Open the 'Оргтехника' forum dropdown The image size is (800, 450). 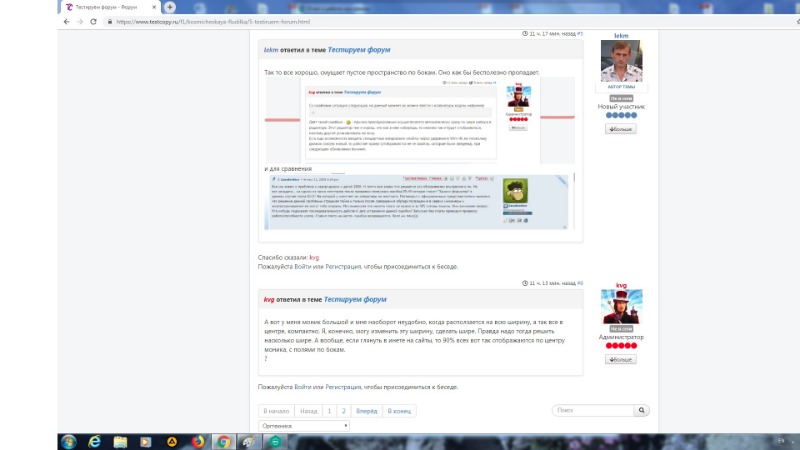click(x=303, y=425)
